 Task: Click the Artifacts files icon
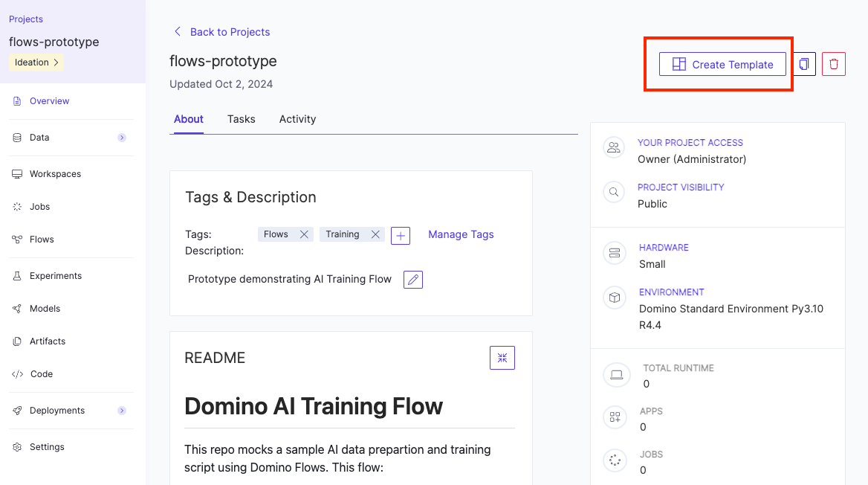pyautogui.click(x=17, y=341)
